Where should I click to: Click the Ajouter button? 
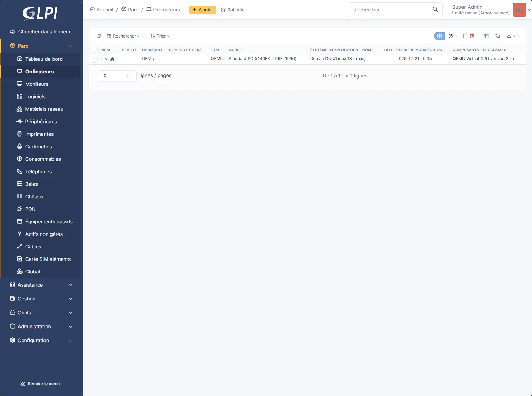click(202, 10)
